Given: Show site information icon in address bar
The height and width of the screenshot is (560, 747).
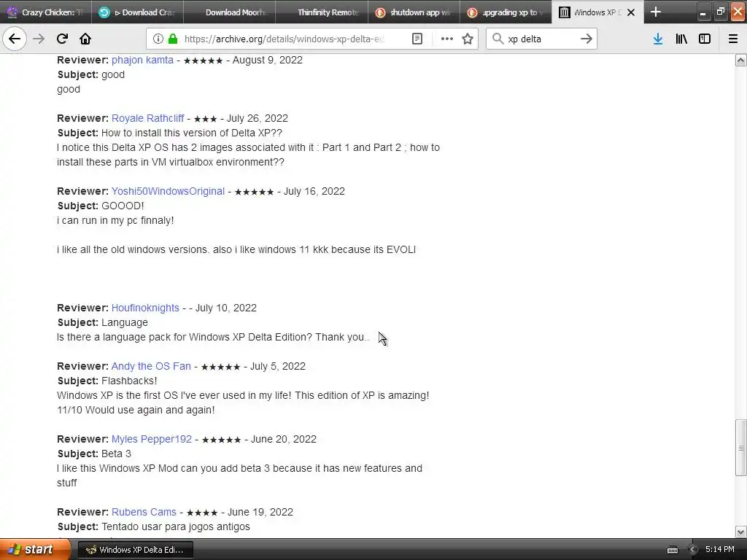Looking at the screenshot, I should (x=158, y=39).
